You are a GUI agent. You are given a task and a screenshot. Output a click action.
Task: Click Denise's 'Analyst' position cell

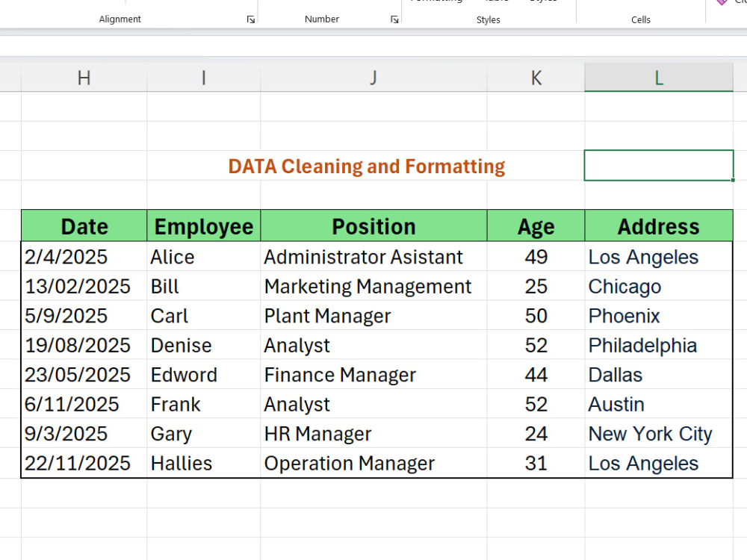pyautogui.click(x=374, y=345)
